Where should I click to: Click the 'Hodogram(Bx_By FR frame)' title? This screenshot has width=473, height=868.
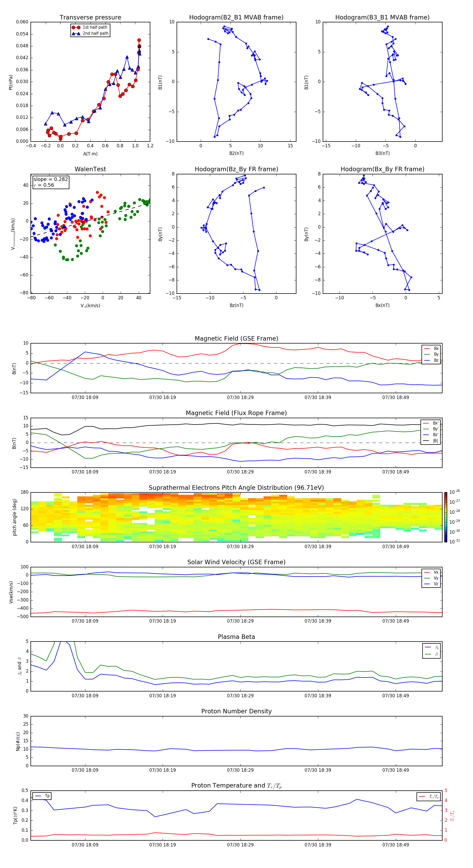click(x=382, y=169)
